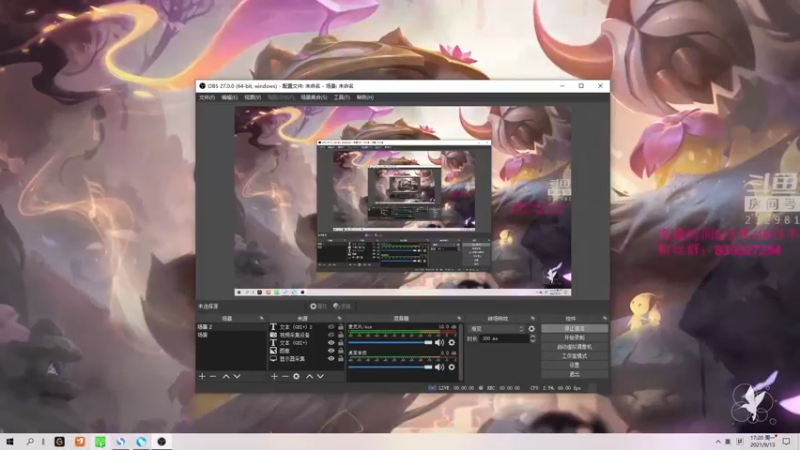Open the notification center icon
This screenshot has height=450, width=800.
click(x=786, y=441)
